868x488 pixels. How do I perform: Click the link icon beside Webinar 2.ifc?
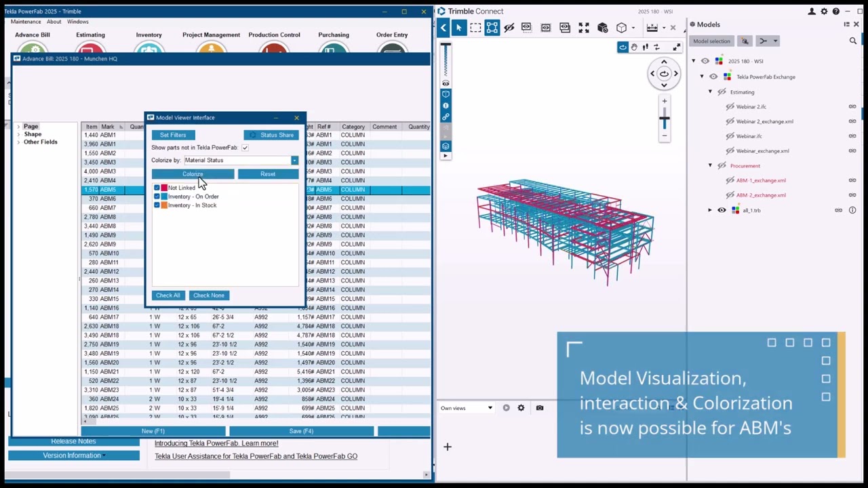click(852, 106)
